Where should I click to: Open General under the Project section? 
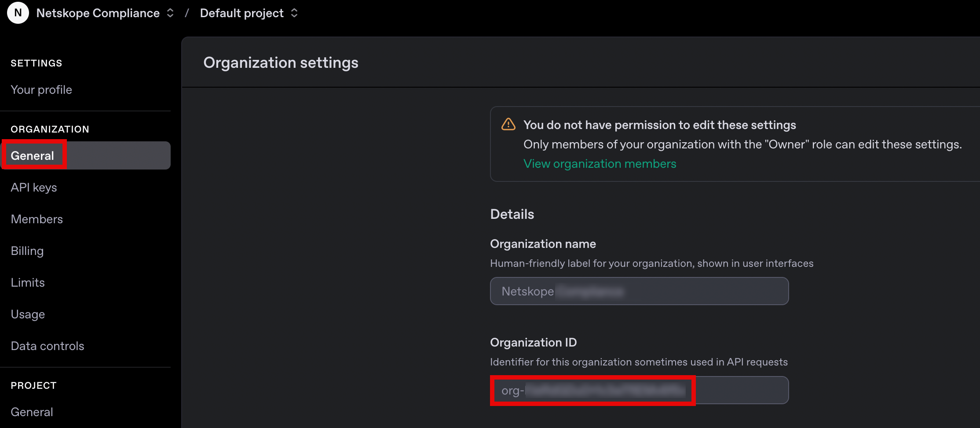[x=31, y=412]
